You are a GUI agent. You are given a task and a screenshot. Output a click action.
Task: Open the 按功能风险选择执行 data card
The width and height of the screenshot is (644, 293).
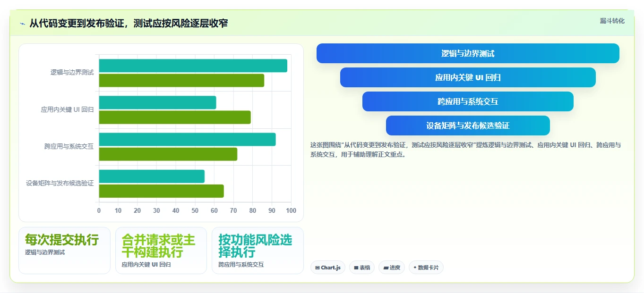pos(258,251)
